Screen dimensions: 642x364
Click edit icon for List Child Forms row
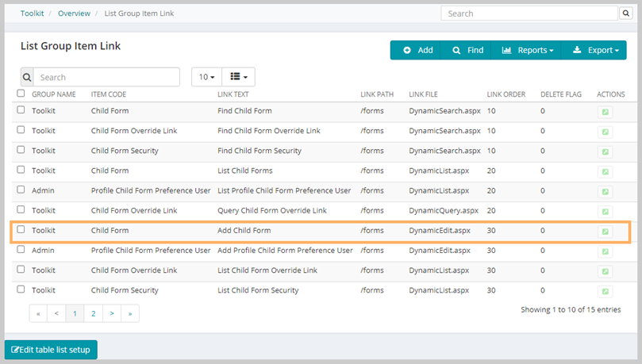coord(605,172)
